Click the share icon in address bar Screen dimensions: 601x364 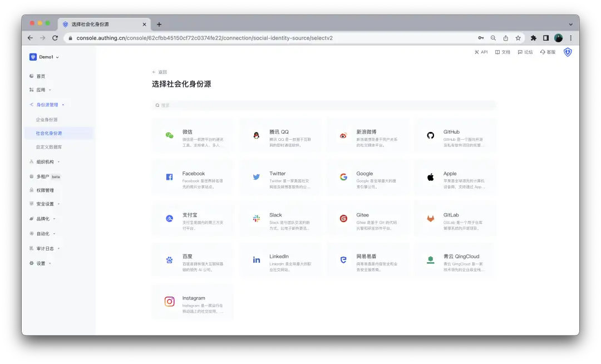point(505,38)
